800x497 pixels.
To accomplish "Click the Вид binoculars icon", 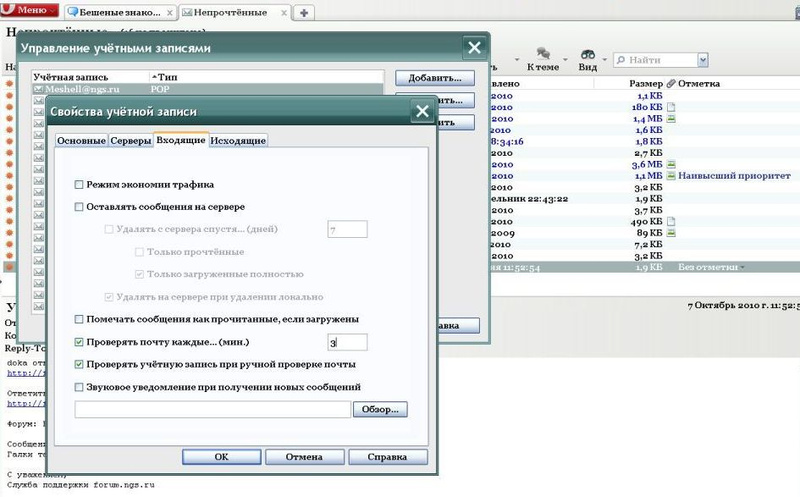I will coord(588,54).
